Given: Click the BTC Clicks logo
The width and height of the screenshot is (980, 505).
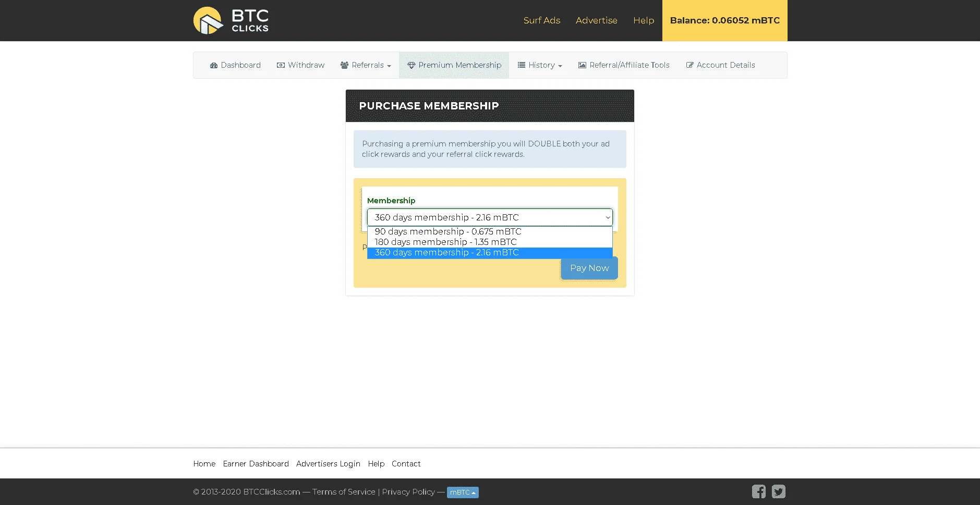Looking at the screenshot, I should point(231,20).
